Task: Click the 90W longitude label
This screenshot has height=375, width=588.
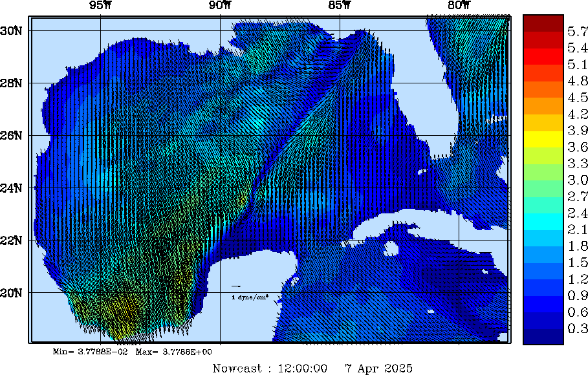Action: tap(220, 5)
